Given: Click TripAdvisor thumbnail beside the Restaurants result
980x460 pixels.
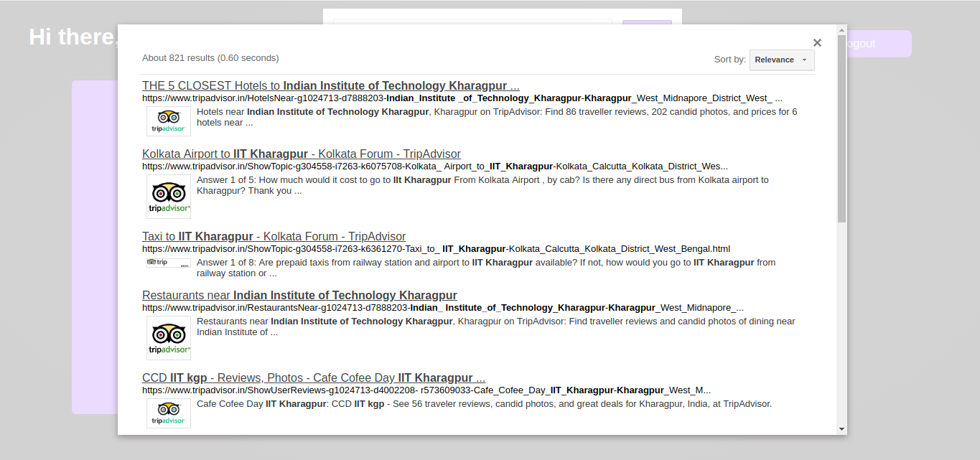Looking at the screenshot, I should click(169, 338).
